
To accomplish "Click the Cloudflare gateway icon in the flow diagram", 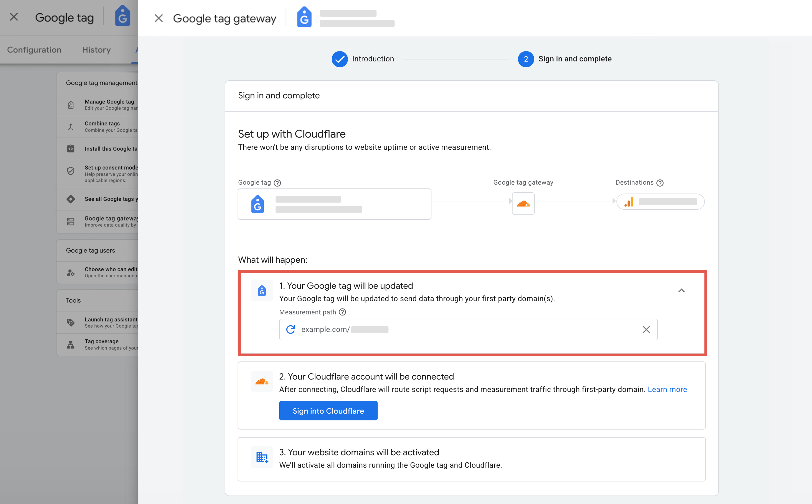I will click(523, 203).
